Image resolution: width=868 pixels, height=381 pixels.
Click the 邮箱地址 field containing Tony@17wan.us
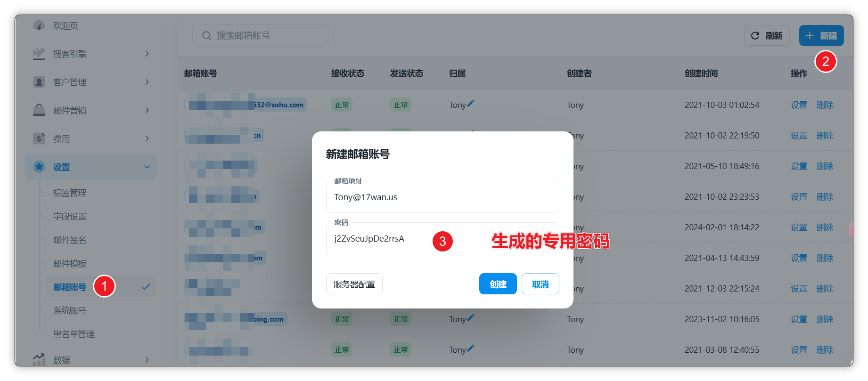[x=442, y=197]
